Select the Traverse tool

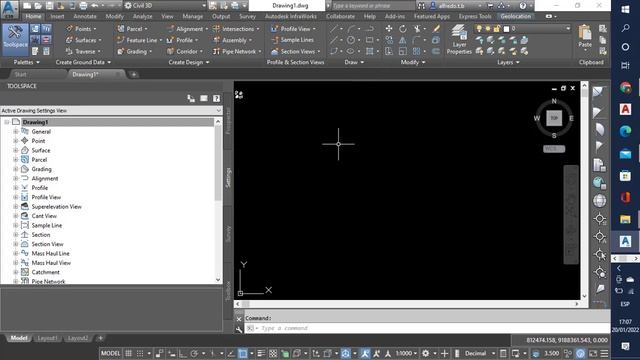pos(83,51)
